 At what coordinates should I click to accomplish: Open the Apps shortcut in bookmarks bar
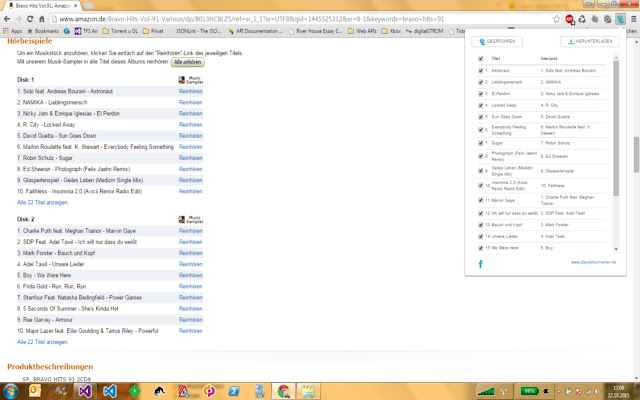click(x=13, y=31)
